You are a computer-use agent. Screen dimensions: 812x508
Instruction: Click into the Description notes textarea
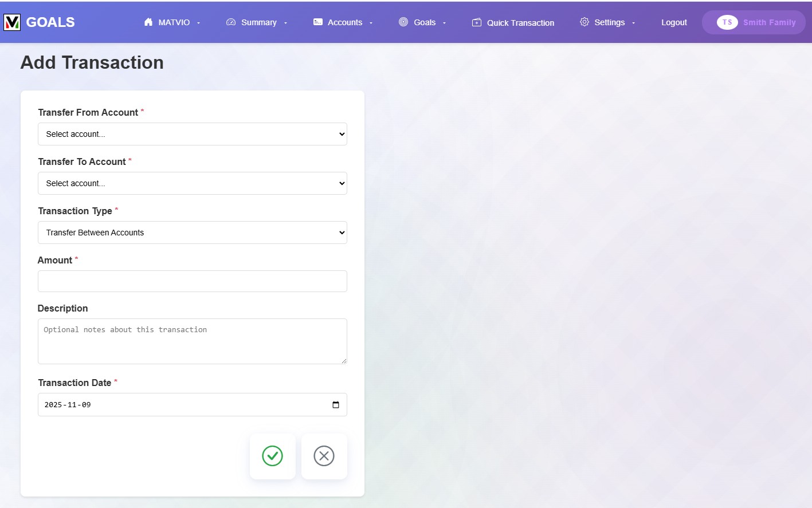[x=192, y=341]
